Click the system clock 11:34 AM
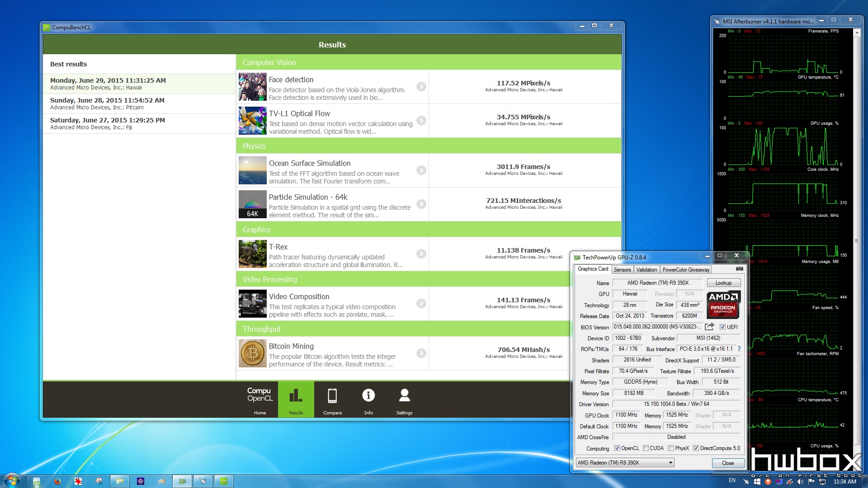 (844, 482)
